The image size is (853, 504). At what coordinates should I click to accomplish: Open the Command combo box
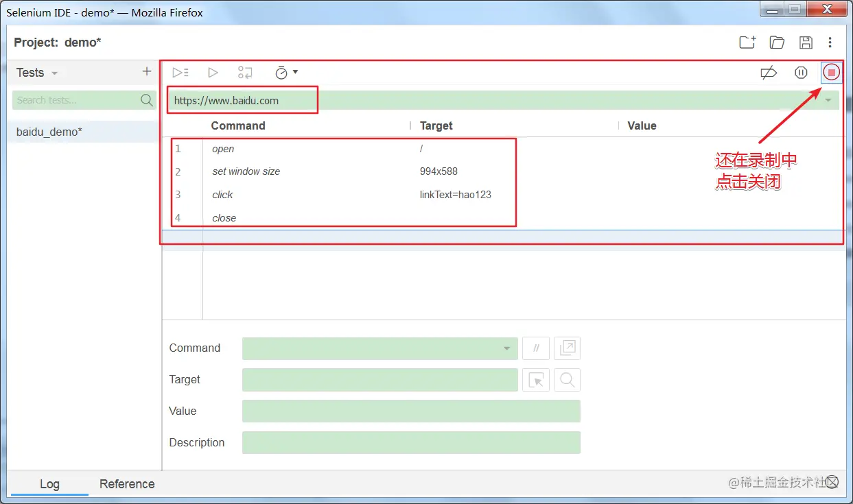(x=380, y=348)
